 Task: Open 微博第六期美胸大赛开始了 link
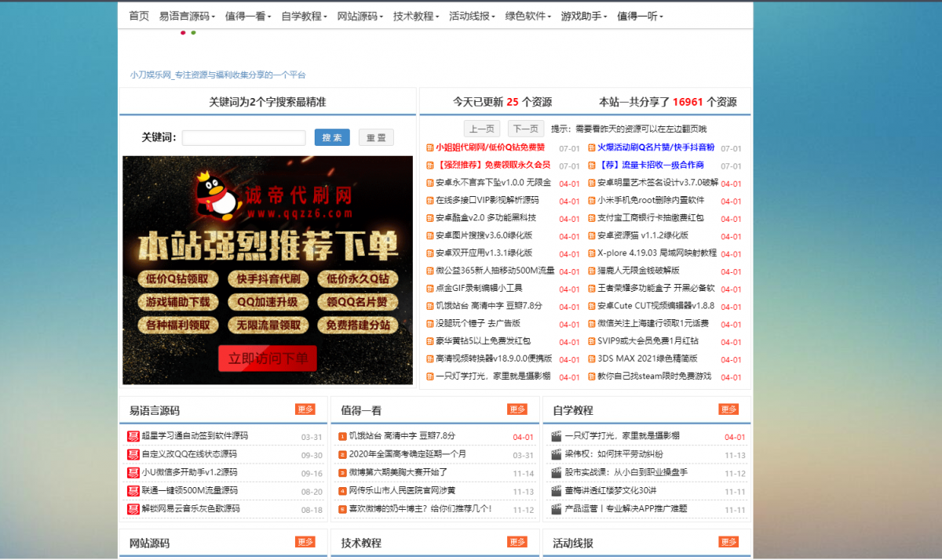[398, 472]
